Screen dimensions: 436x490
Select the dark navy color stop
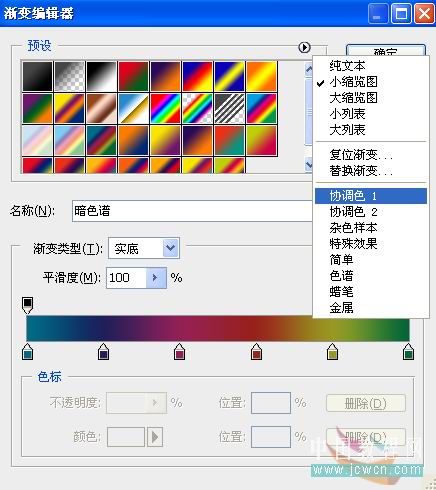104,352
